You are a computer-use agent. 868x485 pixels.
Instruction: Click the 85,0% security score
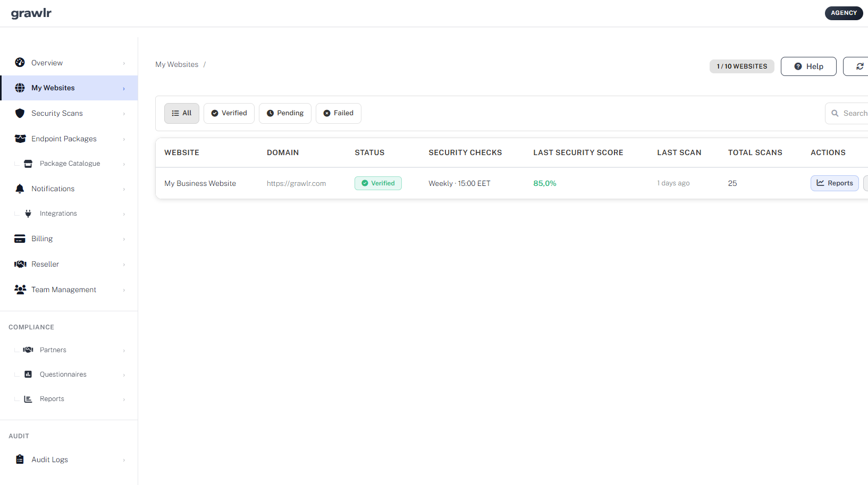coord(545,183)
